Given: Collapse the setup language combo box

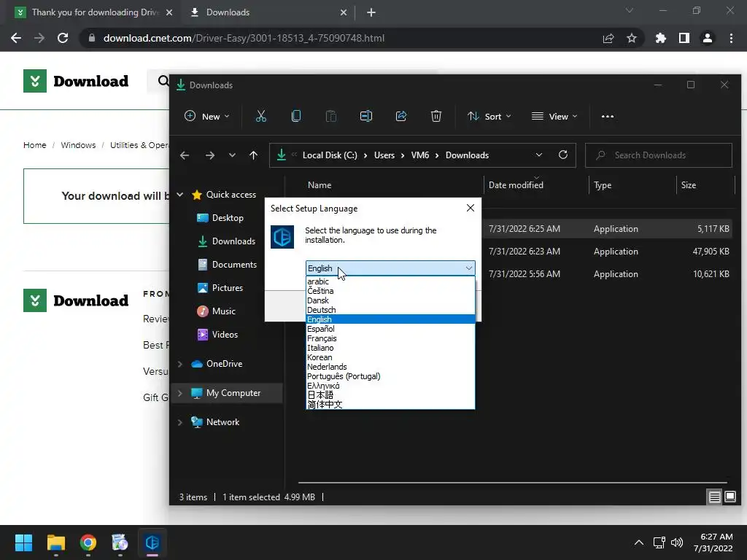Looking at the screenshot, I should [x=469, y=268].
